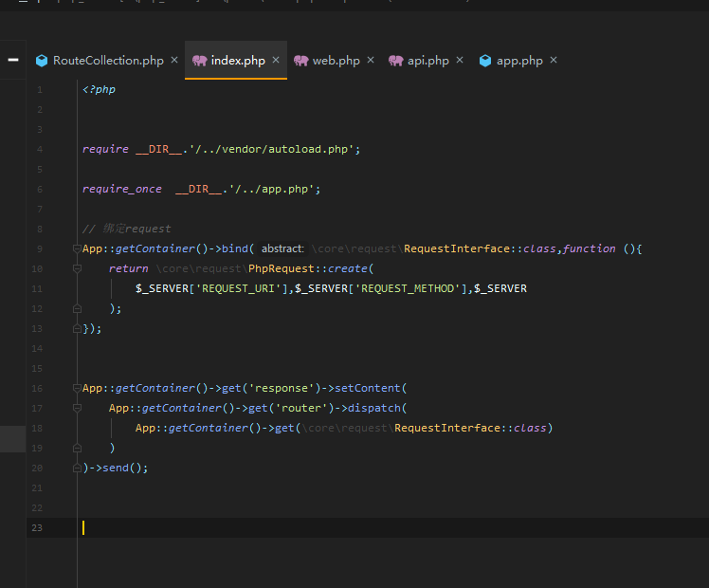Click the setContent method call
This screenshot has height=588, width=709.
coord(368,388)
